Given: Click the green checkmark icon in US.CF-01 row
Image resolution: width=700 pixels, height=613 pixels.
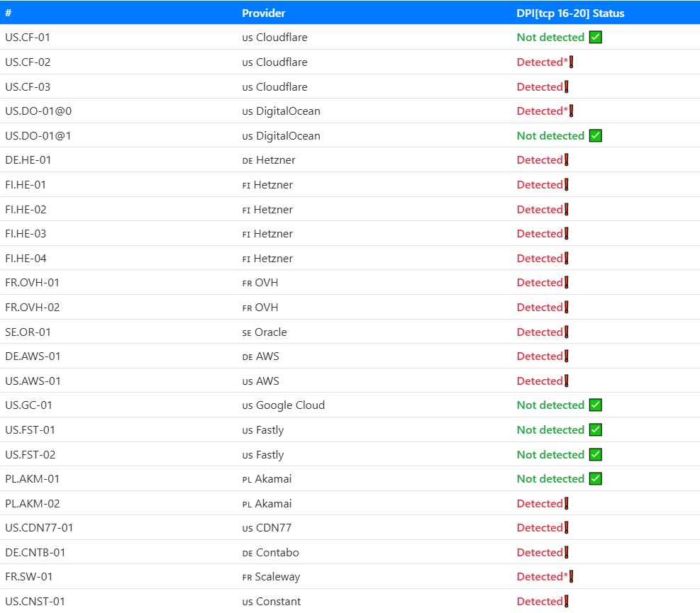Looking at the screenshot, I should pyautogui.click(x=596, y=37).
